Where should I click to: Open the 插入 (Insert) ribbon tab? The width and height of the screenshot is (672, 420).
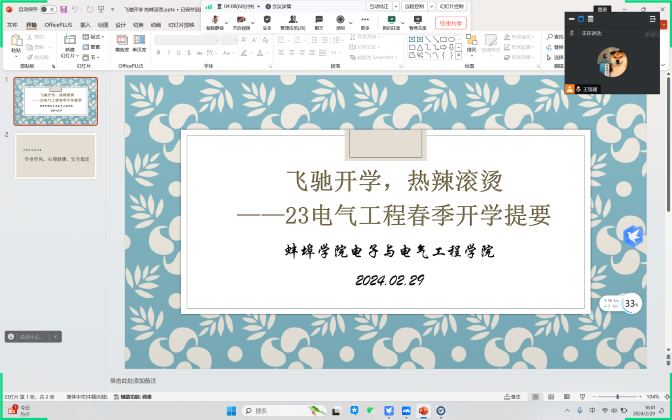coord(85,25)
